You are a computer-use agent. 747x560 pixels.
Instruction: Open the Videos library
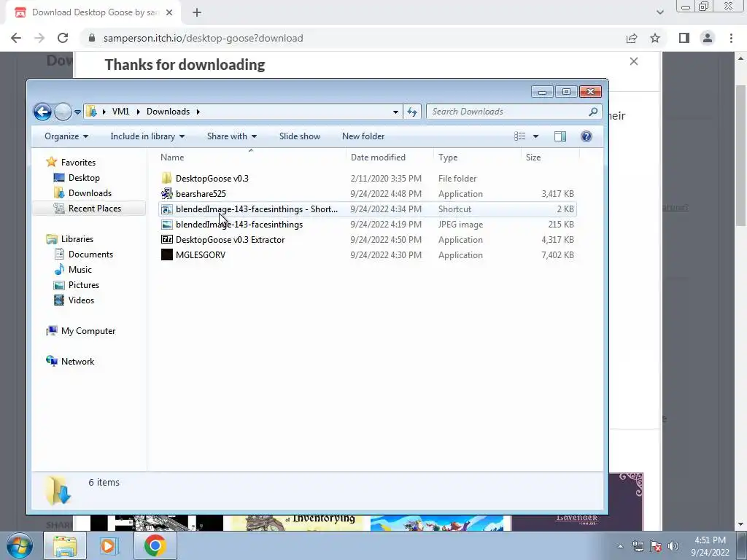[x=81, y=300]
